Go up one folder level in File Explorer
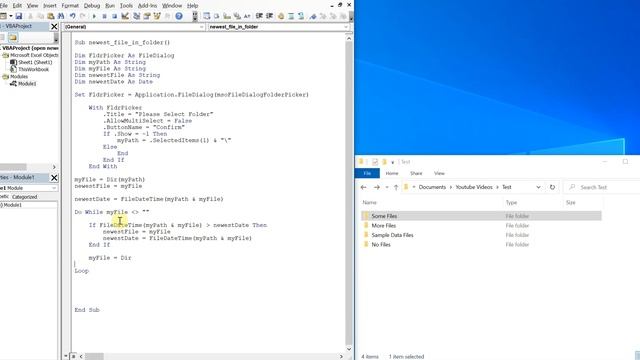 (x=396, y=187)
